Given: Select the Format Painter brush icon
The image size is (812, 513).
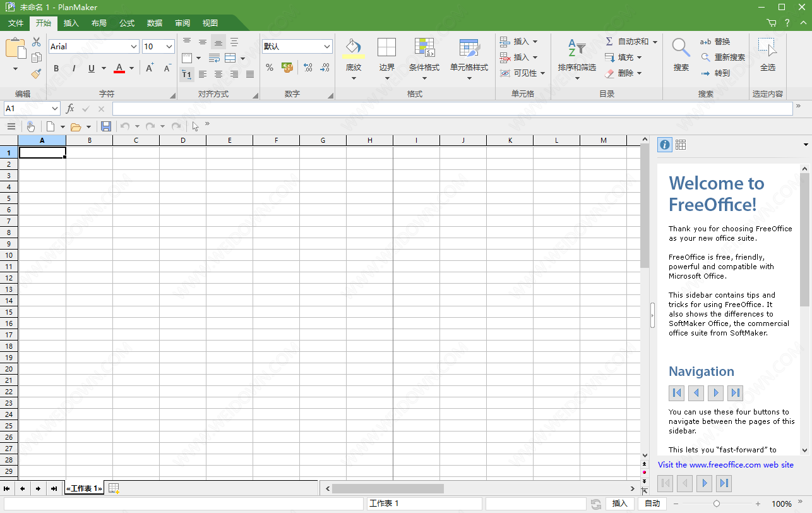Looking at the screenshot, I should 37,73.
